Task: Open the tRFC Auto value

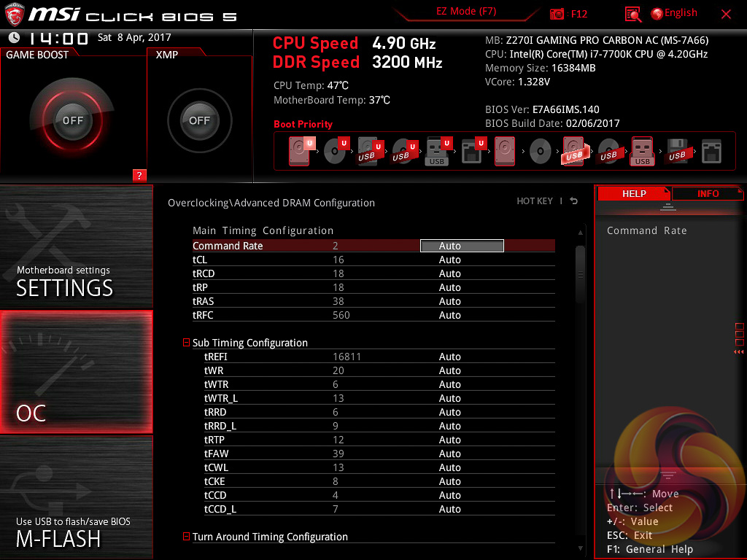Action: coord(449,315)
